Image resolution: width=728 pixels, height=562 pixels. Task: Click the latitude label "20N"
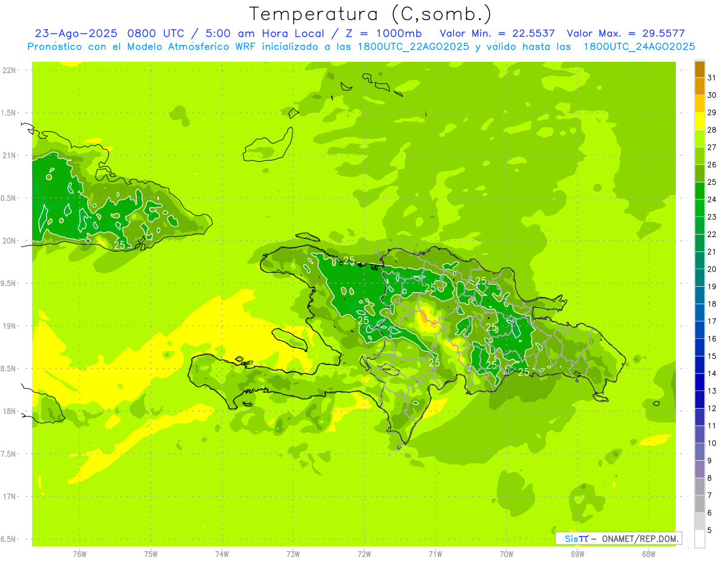(10, 241)
